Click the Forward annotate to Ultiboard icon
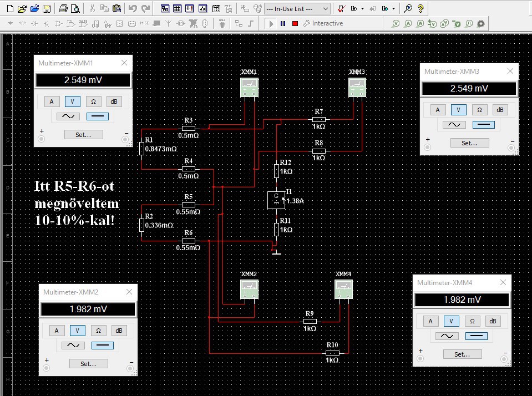 385,9
